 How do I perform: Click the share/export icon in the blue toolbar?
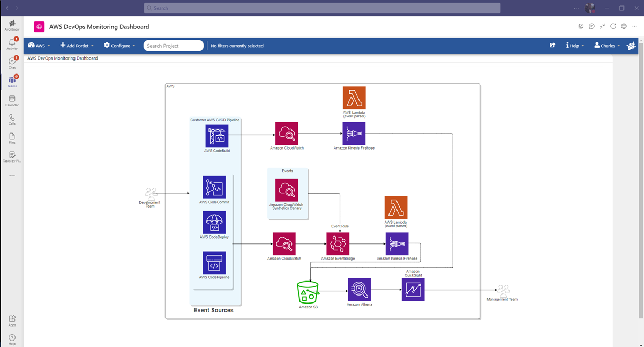[552, 46]
